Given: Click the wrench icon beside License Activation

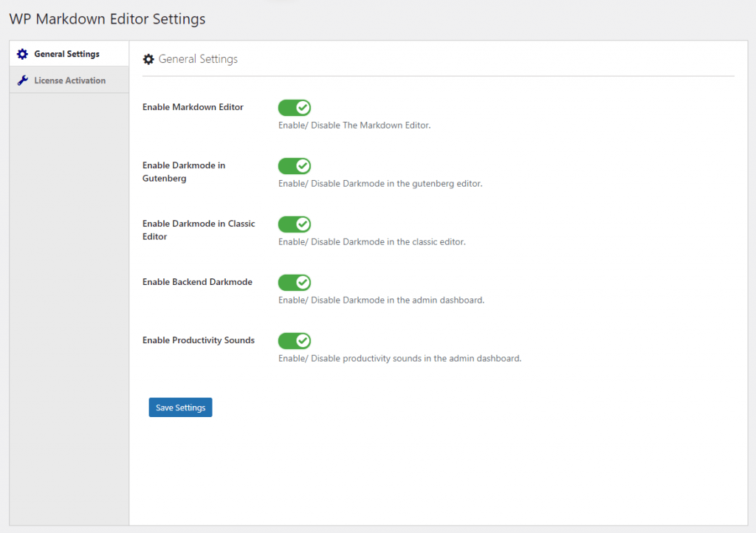Looking at the screenshot, I should pos(23,80).
